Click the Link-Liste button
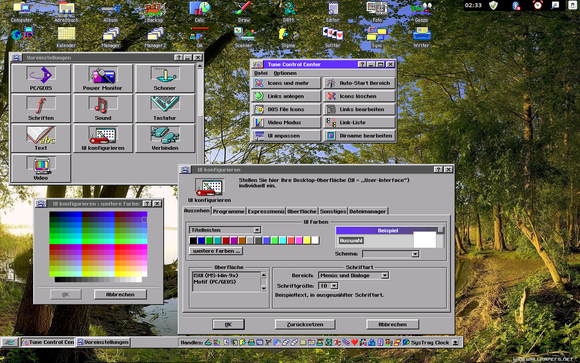This screenshot has height=363, width=580. (360, 122)
